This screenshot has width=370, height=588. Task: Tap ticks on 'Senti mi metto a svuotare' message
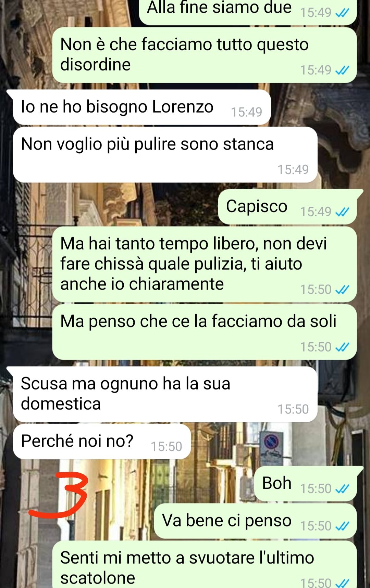coord(342,583)
